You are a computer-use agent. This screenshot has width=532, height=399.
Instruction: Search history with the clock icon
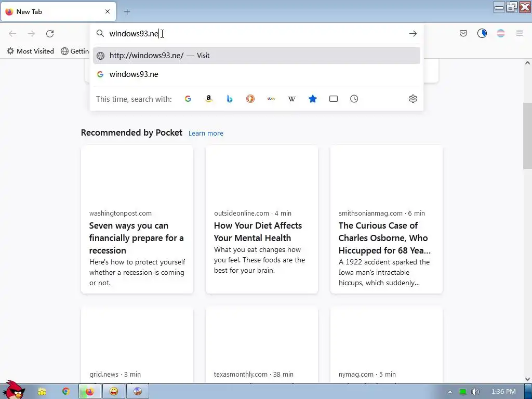[354, 99]
